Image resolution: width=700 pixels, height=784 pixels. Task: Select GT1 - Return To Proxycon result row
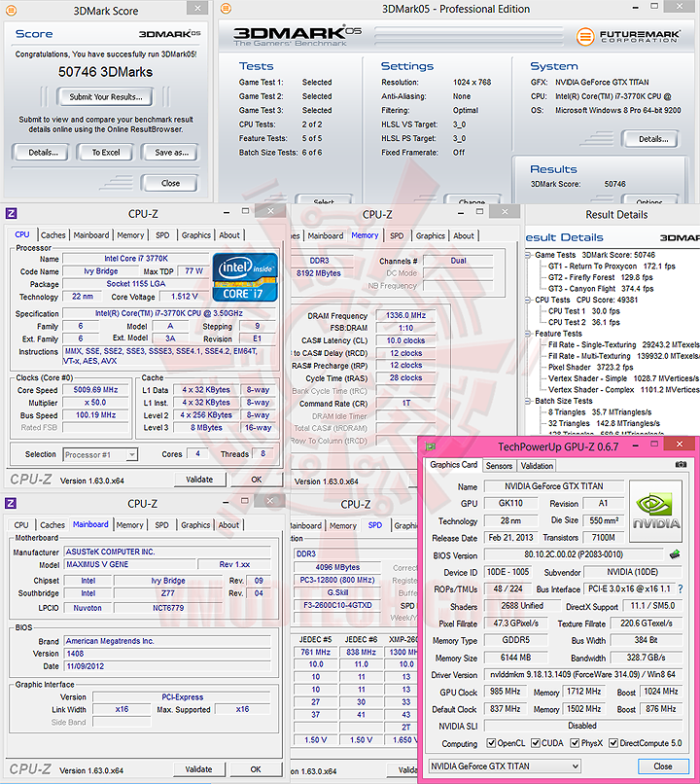pos(612,266)
